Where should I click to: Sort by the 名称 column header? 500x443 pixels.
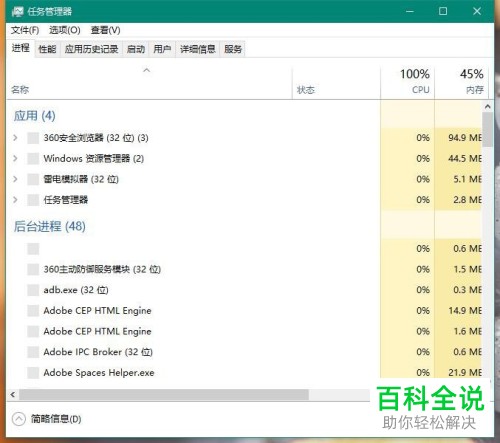click(x=149, y=83)
